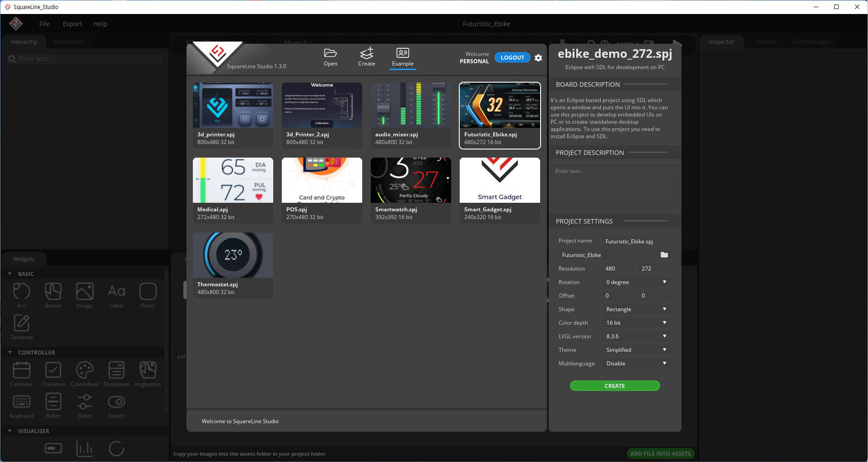
Task: Switch to the Inspector tab
Action: [721, 42]
